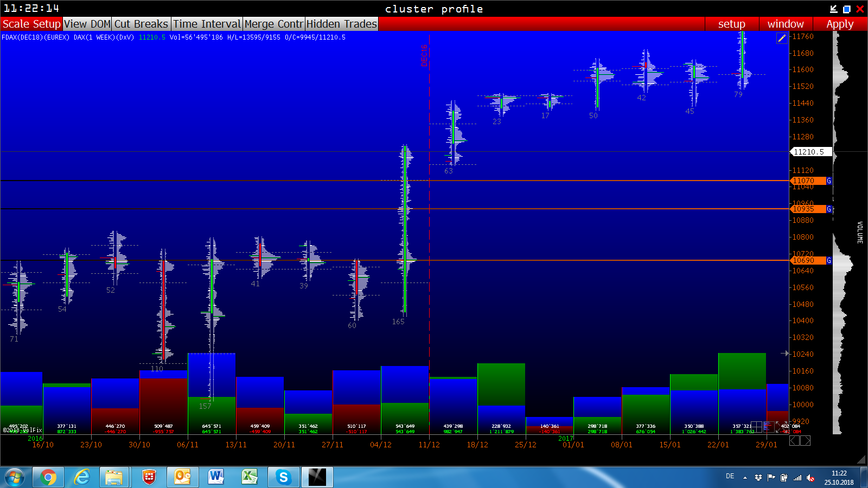Open the Hidden Trades tab

pyautogui.click(x=342, y=24)
